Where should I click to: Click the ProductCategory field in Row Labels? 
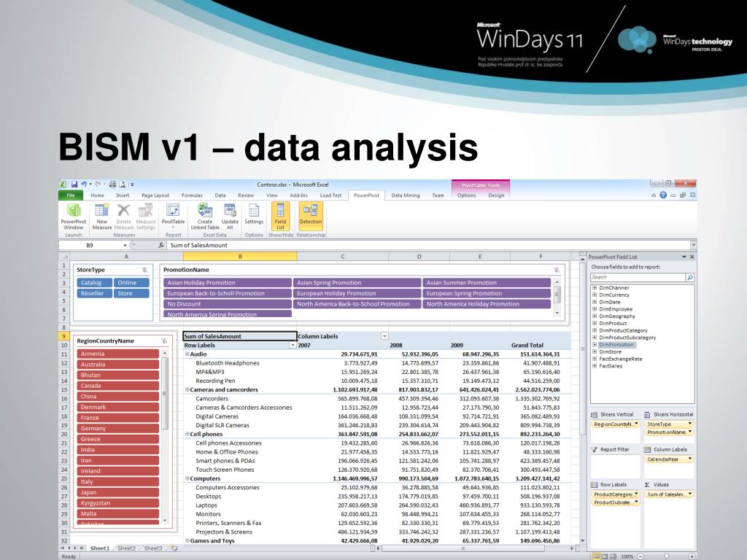[x=616, y=494]
